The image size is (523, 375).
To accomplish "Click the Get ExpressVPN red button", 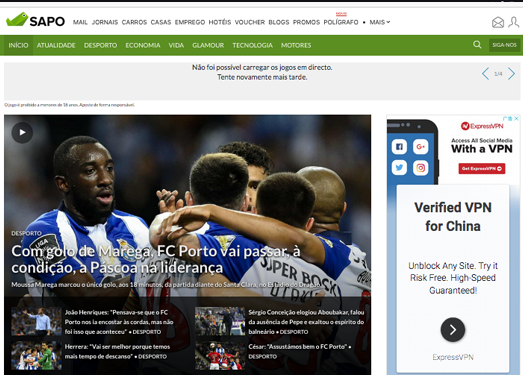I will 482,168.
